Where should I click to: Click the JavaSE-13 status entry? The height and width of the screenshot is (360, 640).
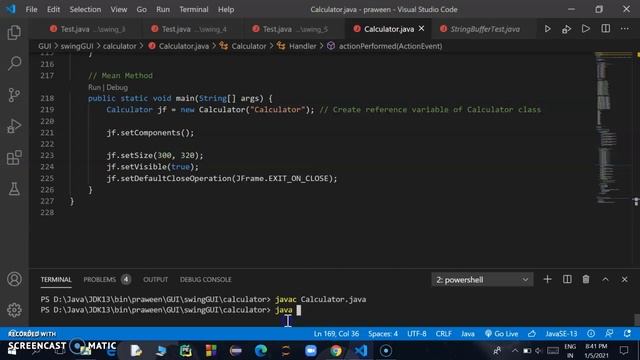[561, 334]
